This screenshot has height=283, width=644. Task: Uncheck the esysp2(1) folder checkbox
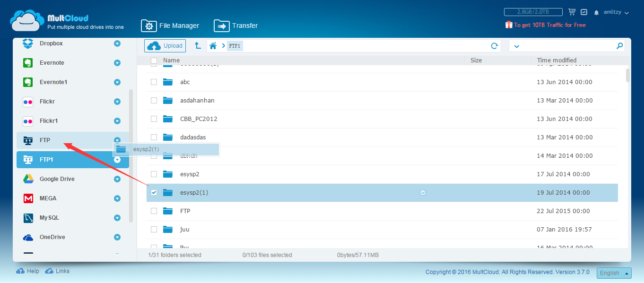[x=154, y=192]
